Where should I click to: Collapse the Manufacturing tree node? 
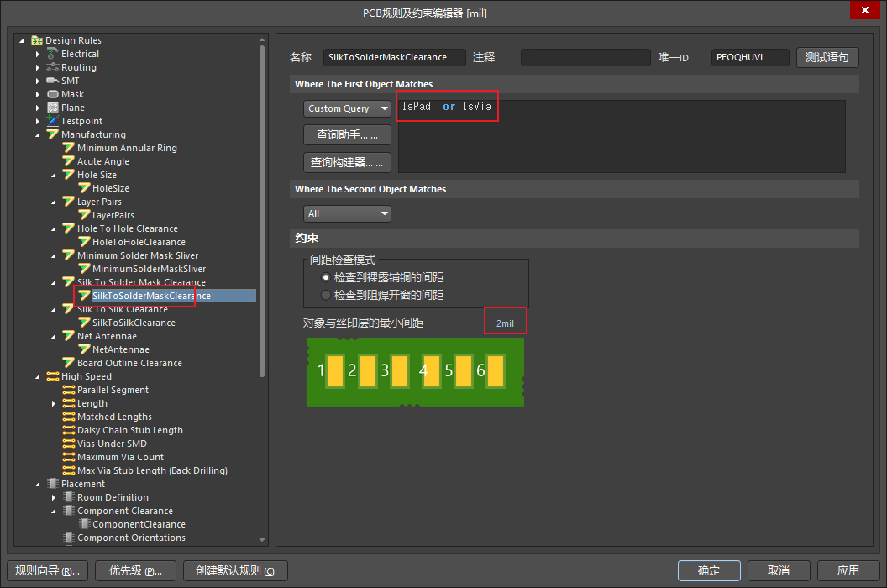(x=37, y=134)
